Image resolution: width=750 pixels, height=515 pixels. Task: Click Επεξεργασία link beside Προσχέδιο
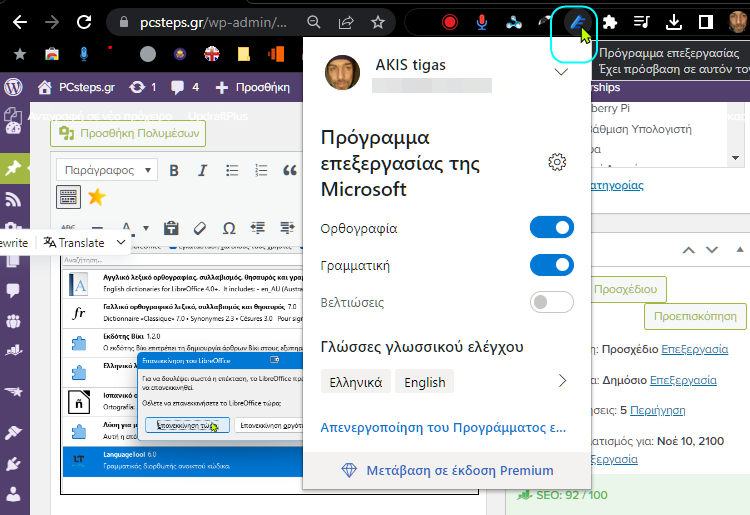click(695, 349)
